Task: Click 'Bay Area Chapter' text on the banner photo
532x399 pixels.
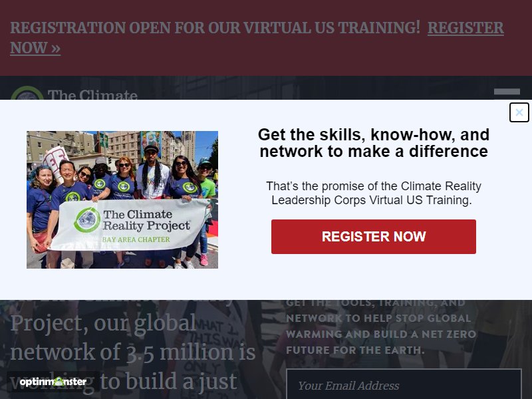Action: (136, 239)
